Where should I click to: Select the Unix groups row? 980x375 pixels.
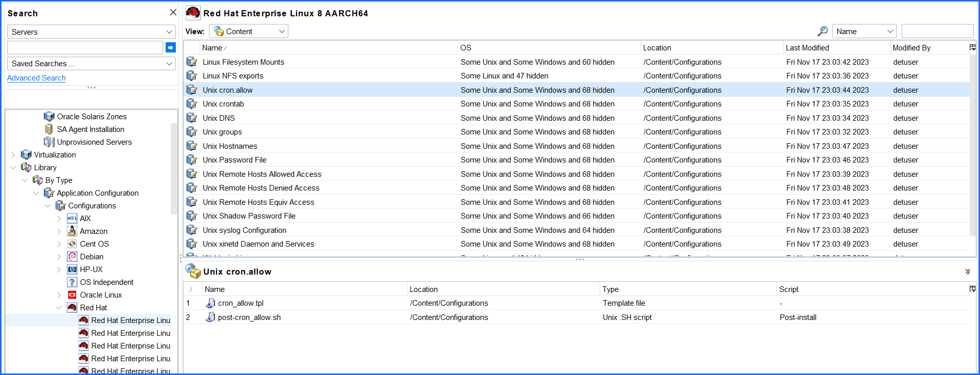tap(576, 132)
